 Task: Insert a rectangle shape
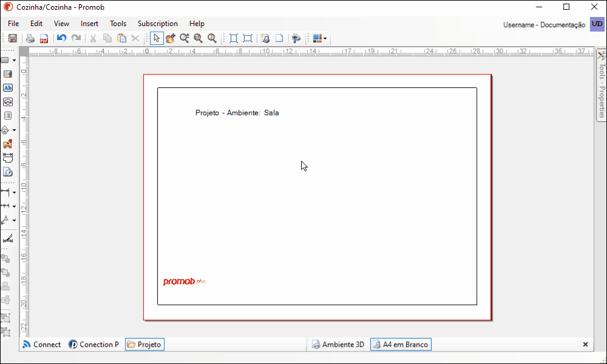pyautogui.click(x=5, y=60)
